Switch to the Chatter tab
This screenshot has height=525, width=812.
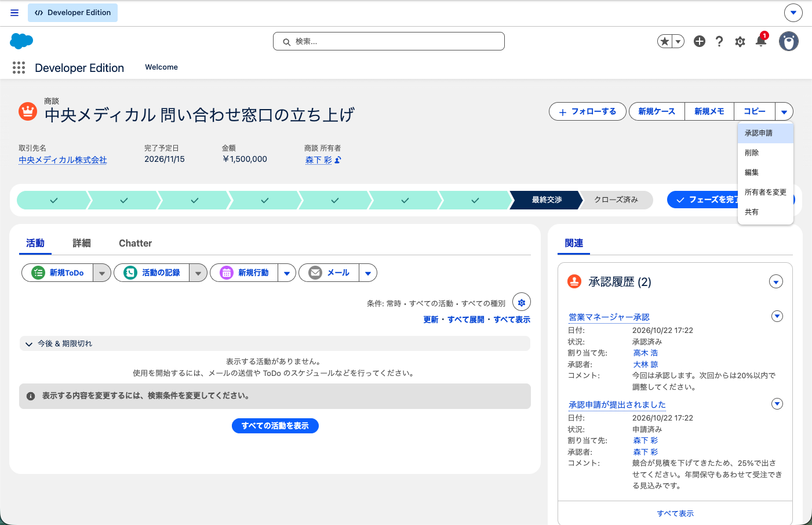(135, 243)
